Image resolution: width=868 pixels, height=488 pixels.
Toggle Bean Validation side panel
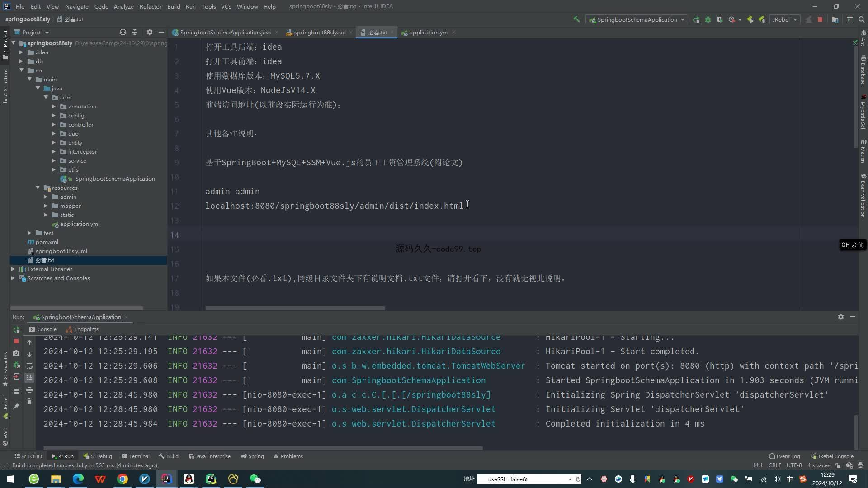pyautogui.click(x=863, y=196)
